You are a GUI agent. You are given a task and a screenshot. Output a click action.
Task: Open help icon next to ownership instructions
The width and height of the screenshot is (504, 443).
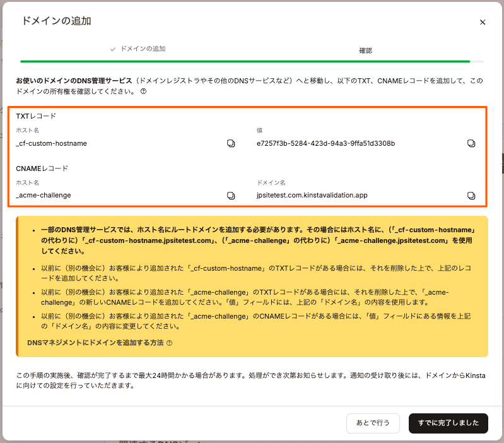pos(143,92)
